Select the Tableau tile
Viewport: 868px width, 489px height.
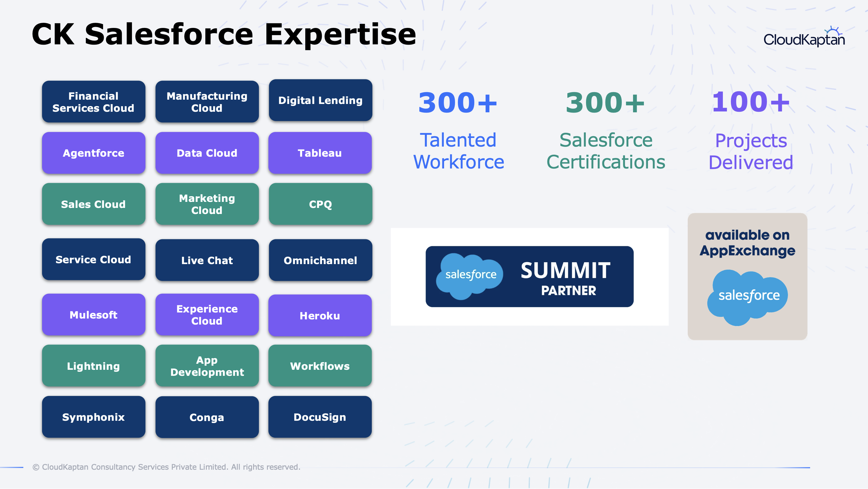320,153
